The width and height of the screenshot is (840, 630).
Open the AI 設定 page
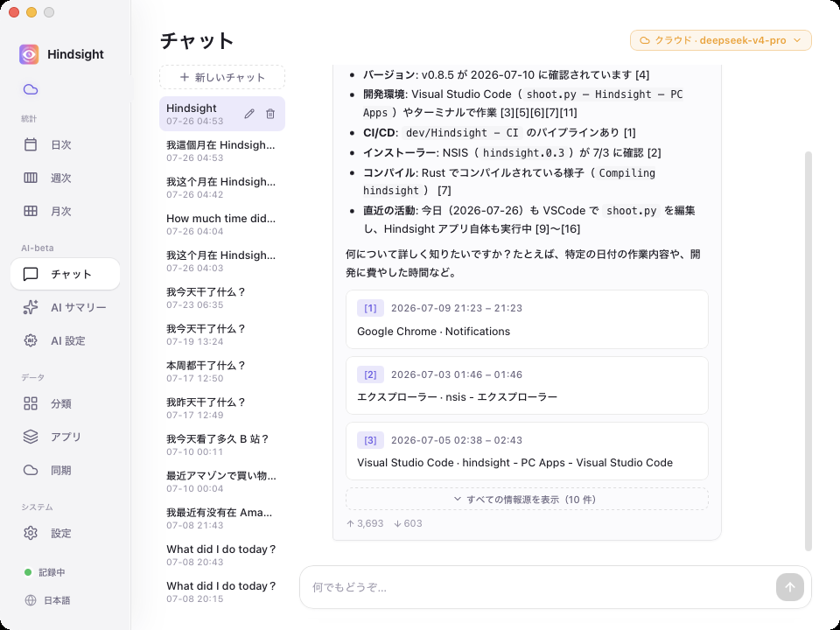tap(65, 340)
